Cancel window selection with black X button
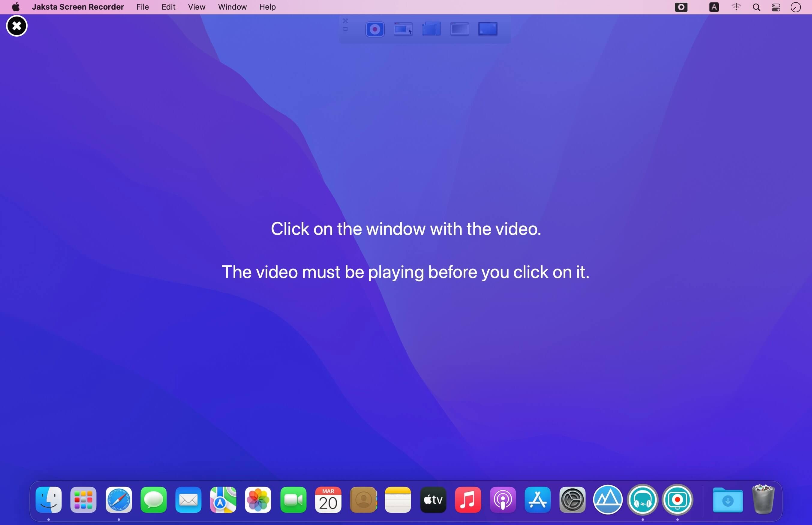Image resolution: width=812 pixels, height=525 pixels. pos(17,26)
